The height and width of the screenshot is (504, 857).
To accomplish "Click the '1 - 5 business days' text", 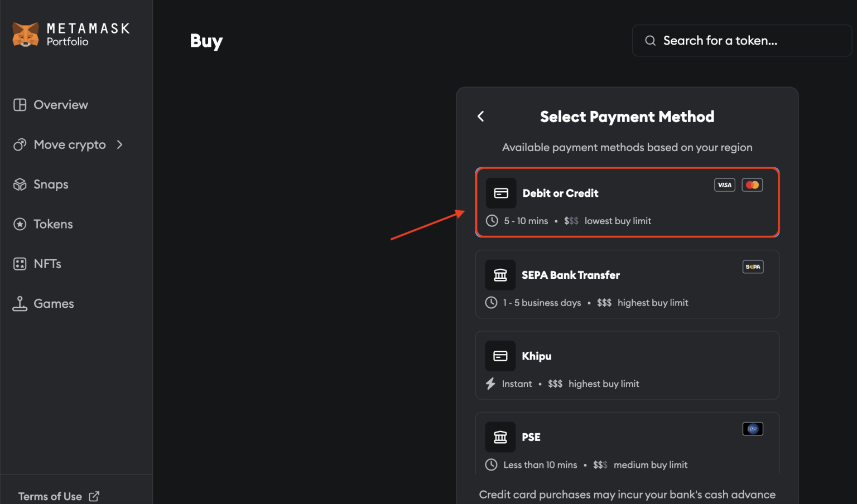I will coord(542,303).
